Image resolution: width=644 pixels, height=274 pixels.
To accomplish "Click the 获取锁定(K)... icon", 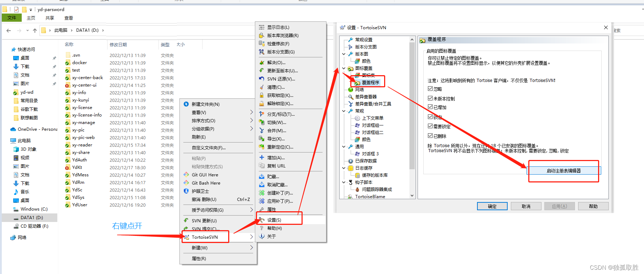I will (x=262, y=95).
